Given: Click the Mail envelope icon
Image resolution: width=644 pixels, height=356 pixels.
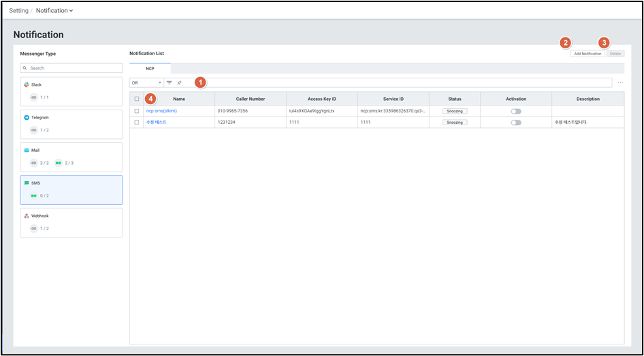Looking at the screenshot, I should 27,150.
